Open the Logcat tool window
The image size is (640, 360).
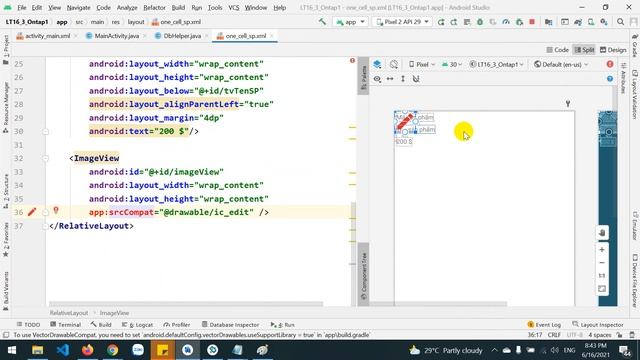(x=137, y=324)
